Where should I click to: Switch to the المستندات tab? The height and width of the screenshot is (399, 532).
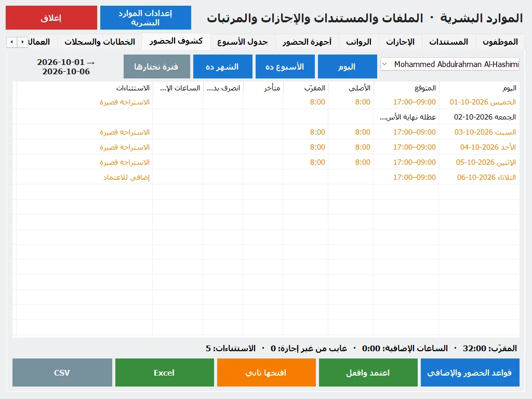(x=448, y=42)
